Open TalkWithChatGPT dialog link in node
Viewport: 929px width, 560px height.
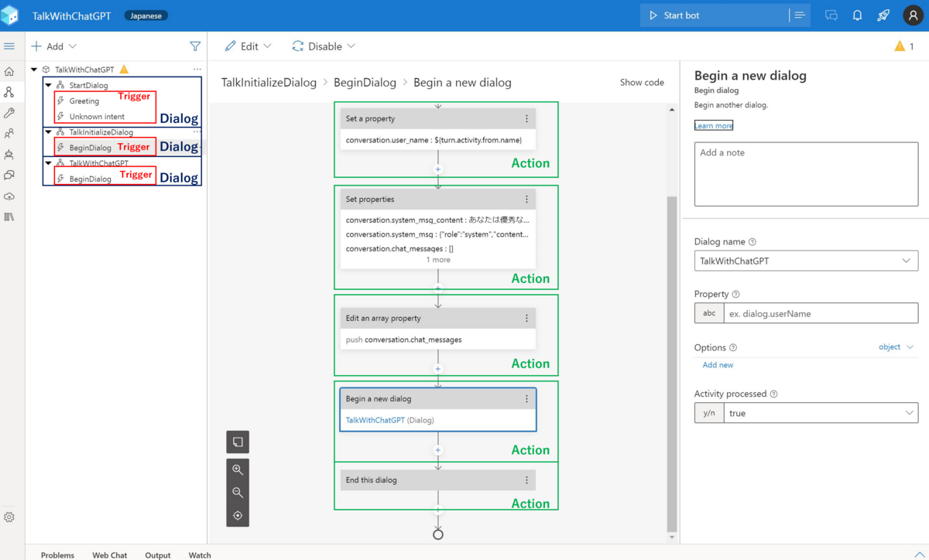pos(375,420)
